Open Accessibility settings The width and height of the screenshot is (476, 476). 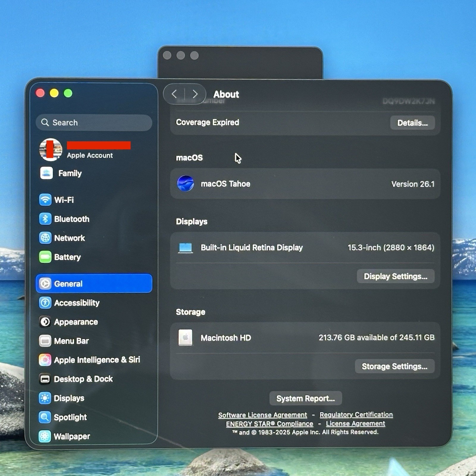(76, 303)
